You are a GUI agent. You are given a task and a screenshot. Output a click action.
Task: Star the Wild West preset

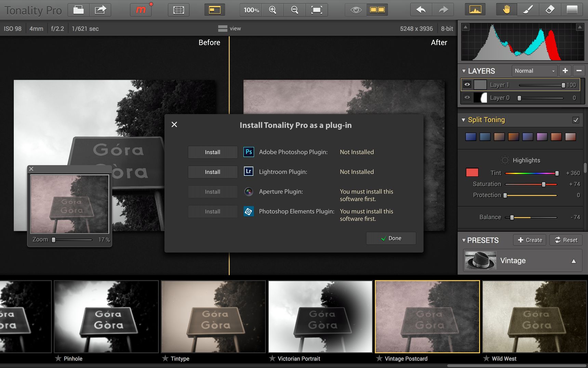[486, 358]
